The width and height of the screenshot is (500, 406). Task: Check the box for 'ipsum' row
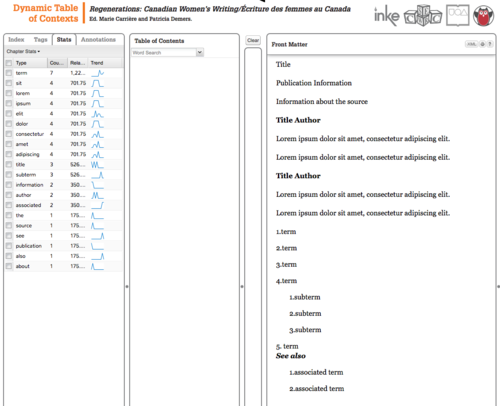[9, 104]
